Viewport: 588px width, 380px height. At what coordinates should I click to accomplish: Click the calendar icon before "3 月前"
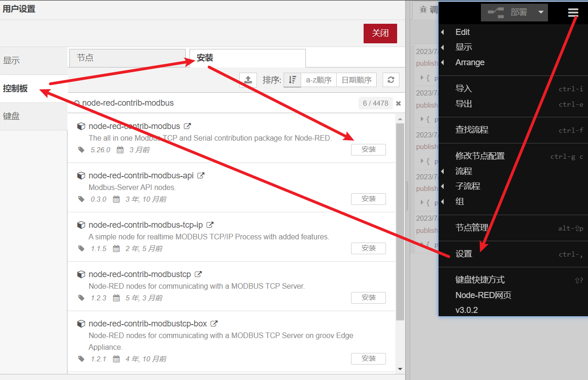point(120,150)
